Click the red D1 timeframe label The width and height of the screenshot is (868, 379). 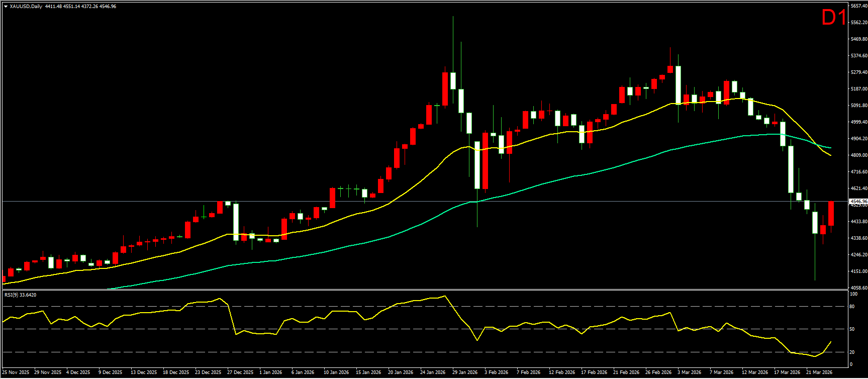click(x=834, y=18)
